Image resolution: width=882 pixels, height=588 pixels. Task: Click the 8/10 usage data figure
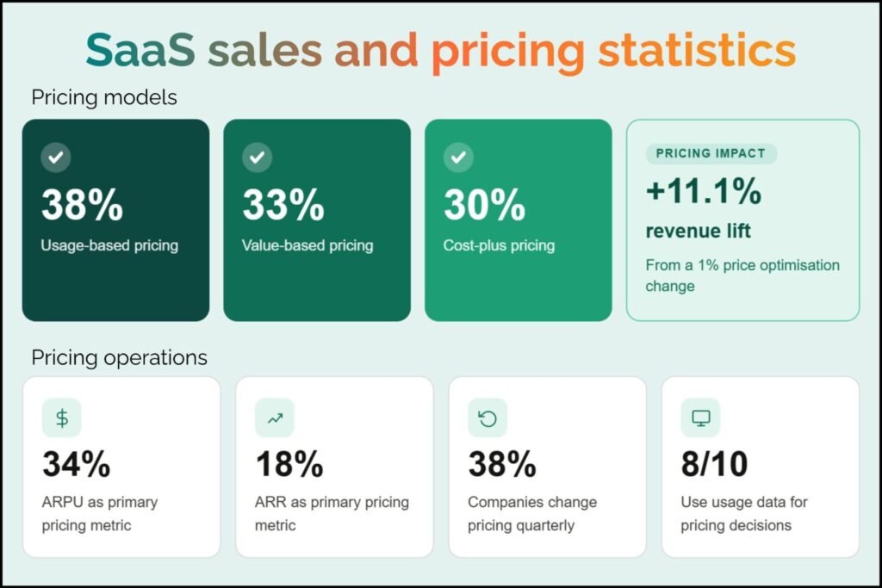point(714,465)
